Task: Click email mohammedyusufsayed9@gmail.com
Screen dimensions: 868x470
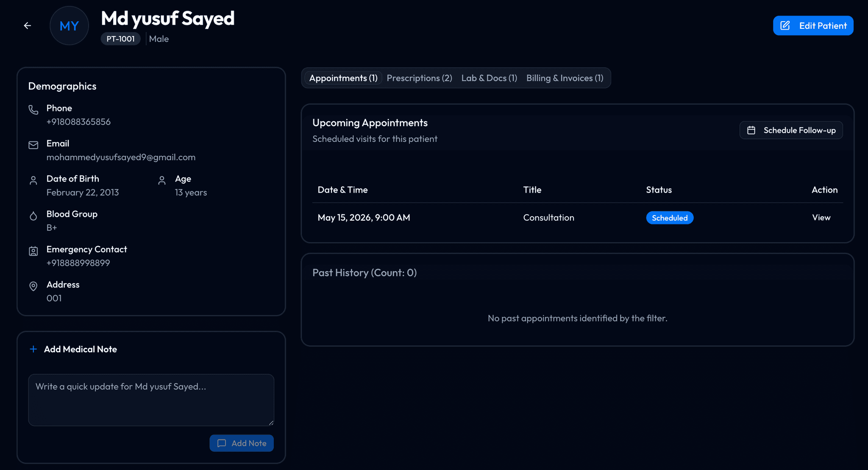Action: tap(121, 158)
